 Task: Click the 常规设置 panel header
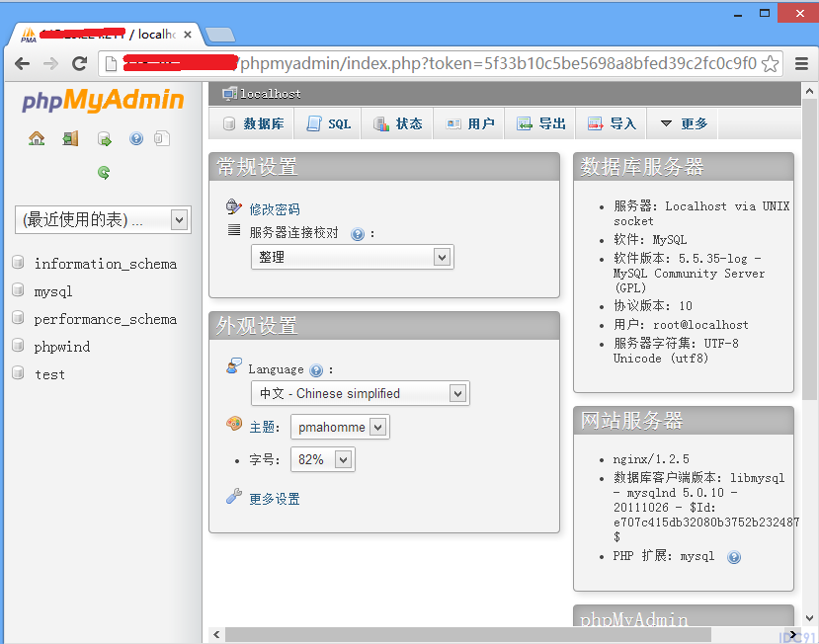click(x=384, y=167)
